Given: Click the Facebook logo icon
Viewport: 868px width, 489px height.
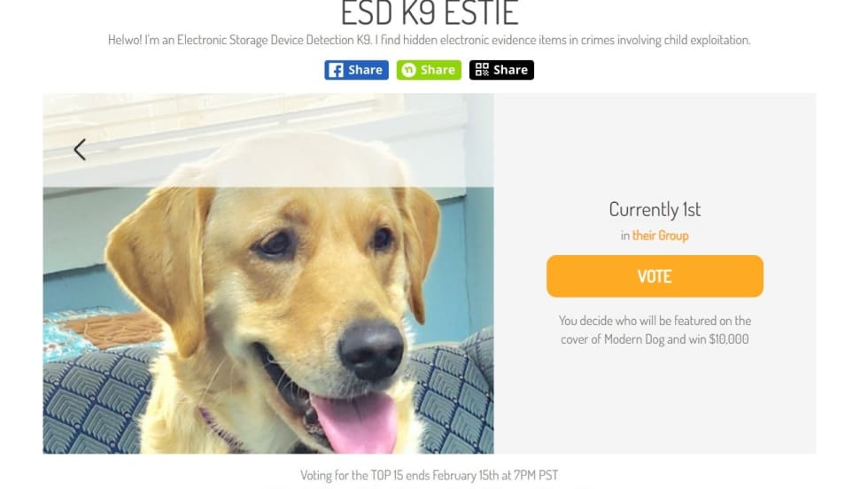Looking at the screenshot, I should coord(336,70).
